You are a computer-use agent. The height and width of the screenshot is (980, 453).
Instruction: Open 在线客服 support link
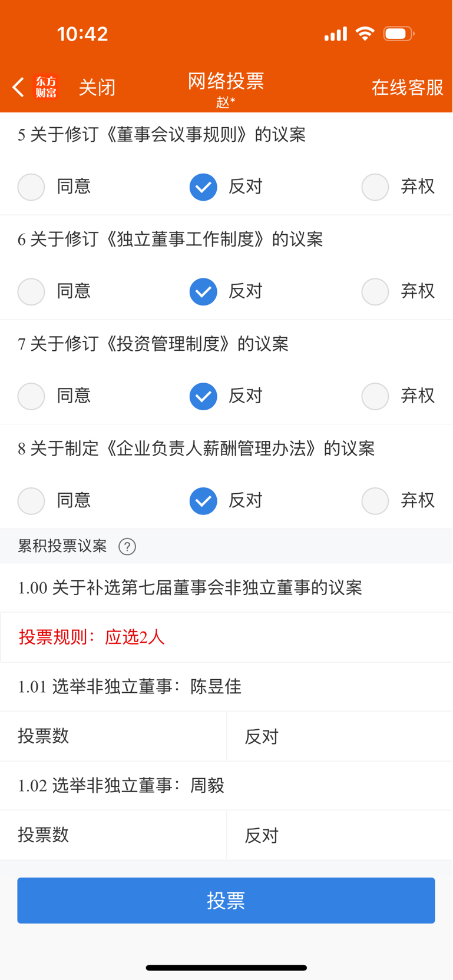(408, 88)
